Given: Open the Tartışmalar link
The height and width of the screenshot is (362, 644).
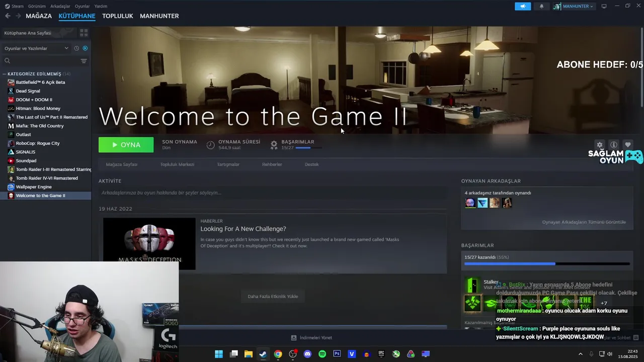Looking at the screenshot, I should [228, 164].
